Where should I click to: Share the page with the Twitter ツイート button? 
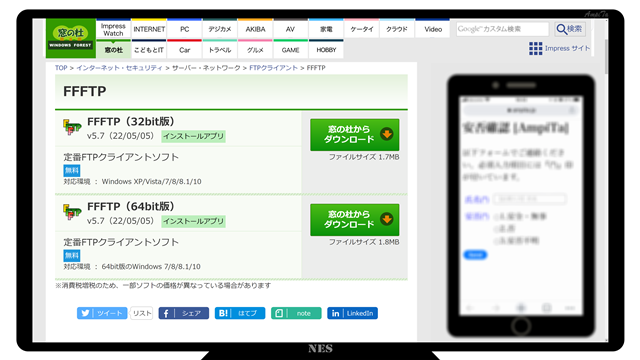click(102, 313)
